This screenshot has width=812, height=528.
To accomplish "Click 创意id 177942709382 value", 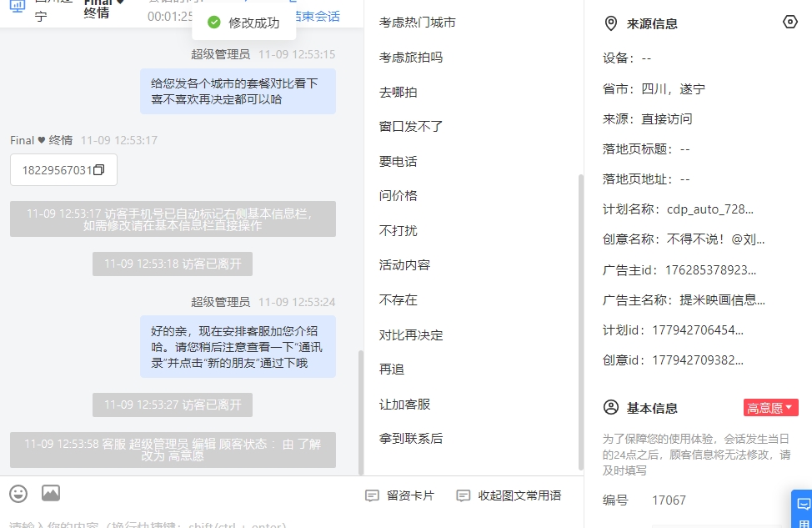I will tap(698, 360).
